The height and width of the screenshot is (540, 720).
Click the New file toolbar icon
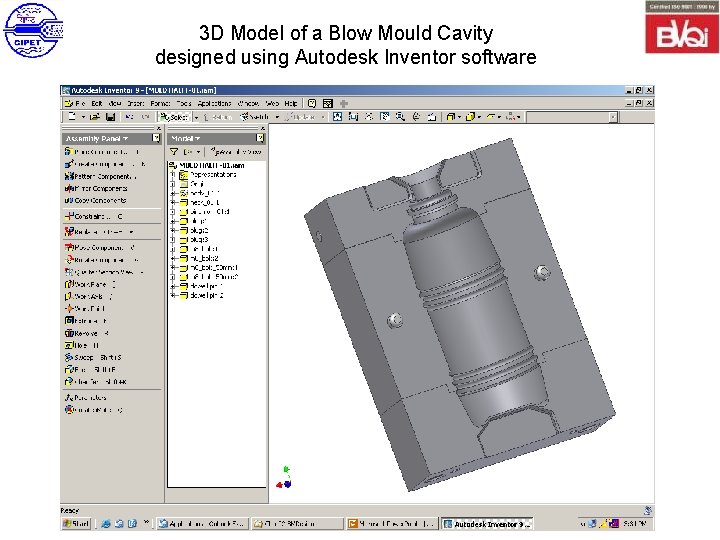pyautogui.click(x=72, y=117)
